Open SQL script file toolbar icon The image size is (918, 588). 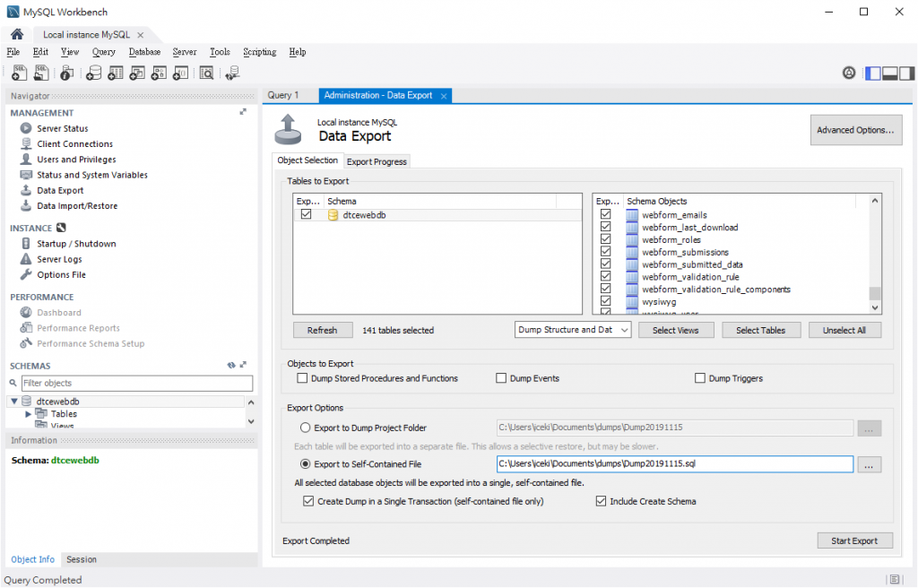[41, 73]
